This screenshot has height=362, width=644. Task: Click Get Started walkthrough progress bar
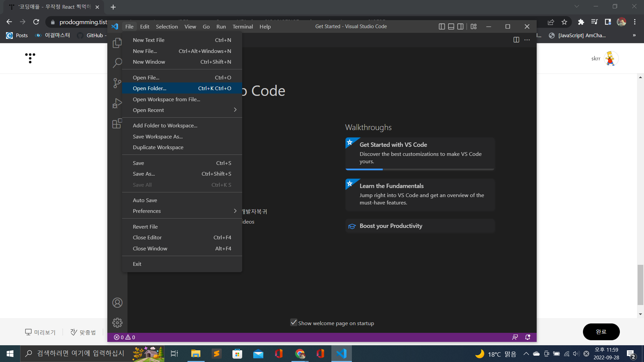(420, 169)
